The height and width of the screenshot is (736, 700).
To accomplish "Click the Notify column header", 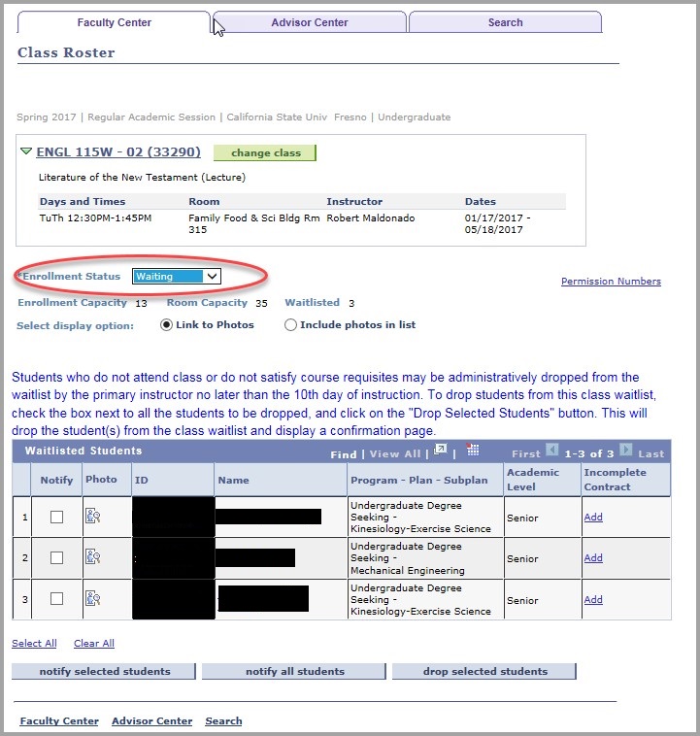I will click(x=56, y=481).
